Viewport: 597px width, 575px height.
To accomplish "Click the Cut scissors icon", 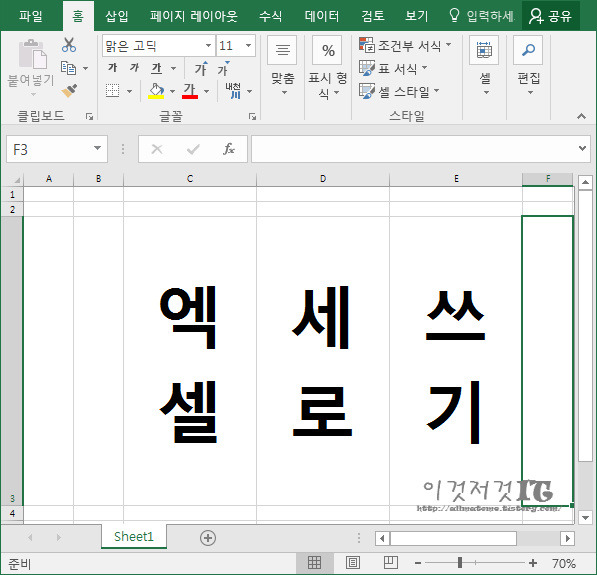I will tap(69, 45).
